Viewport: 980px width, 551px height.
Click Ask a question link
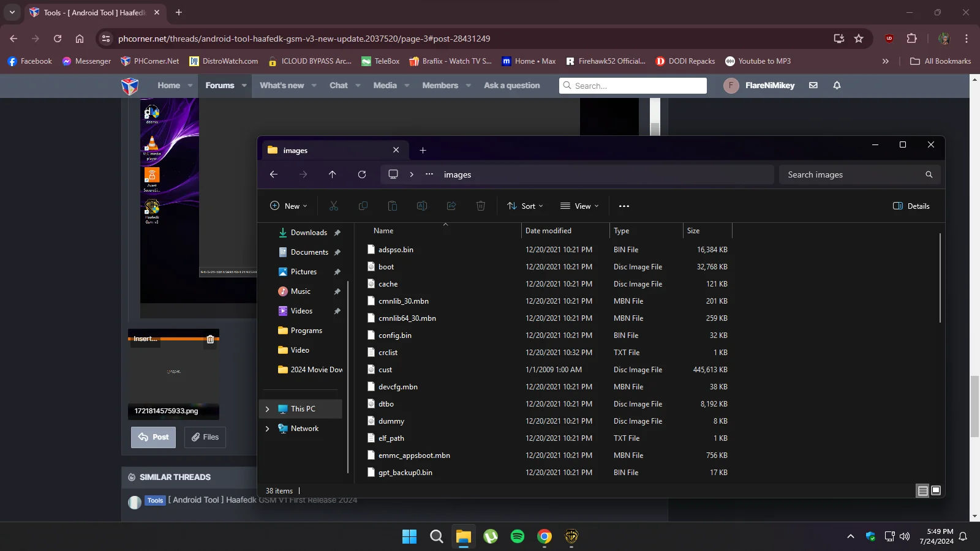[512, 86]
